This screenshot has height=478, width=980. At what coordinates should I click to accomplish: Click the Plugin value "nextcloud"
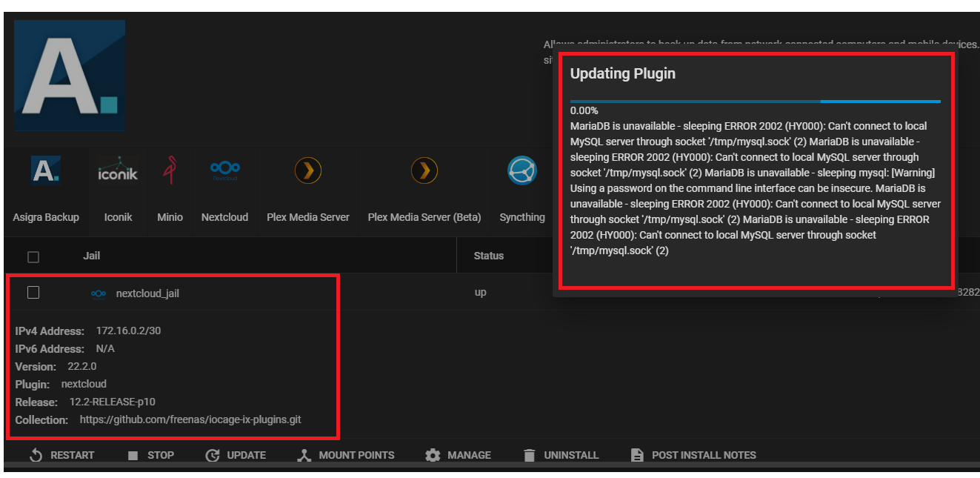coord(84,384)
